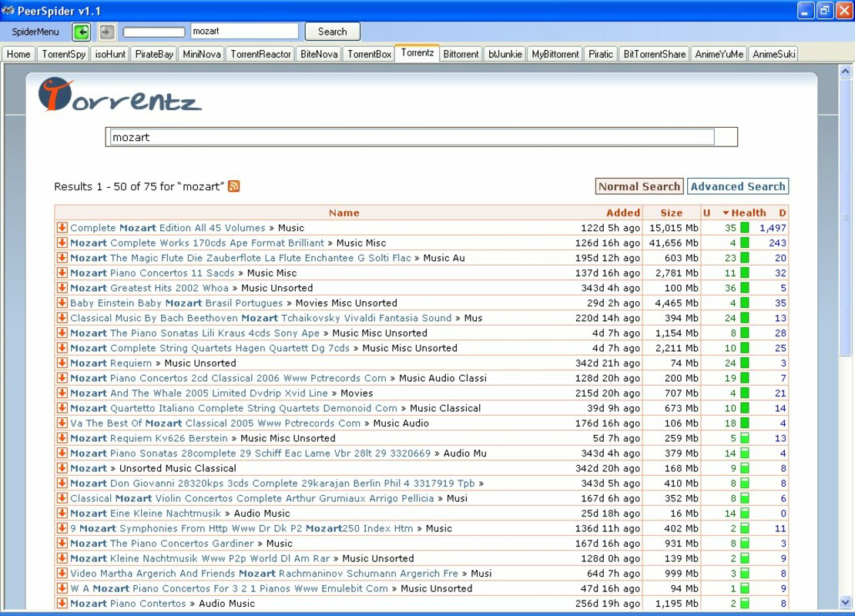Switch to the BiteNova tab
This screenshot has height=616, width=855.
(x=319, y=54)
